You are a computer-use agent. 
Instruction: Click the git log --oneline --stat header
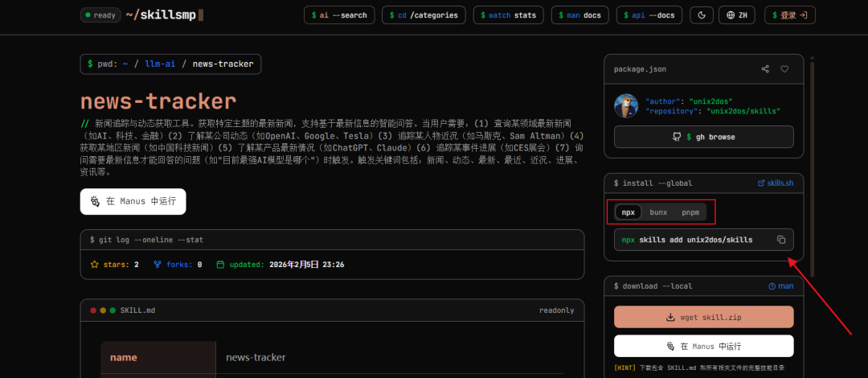click(147, 240)
